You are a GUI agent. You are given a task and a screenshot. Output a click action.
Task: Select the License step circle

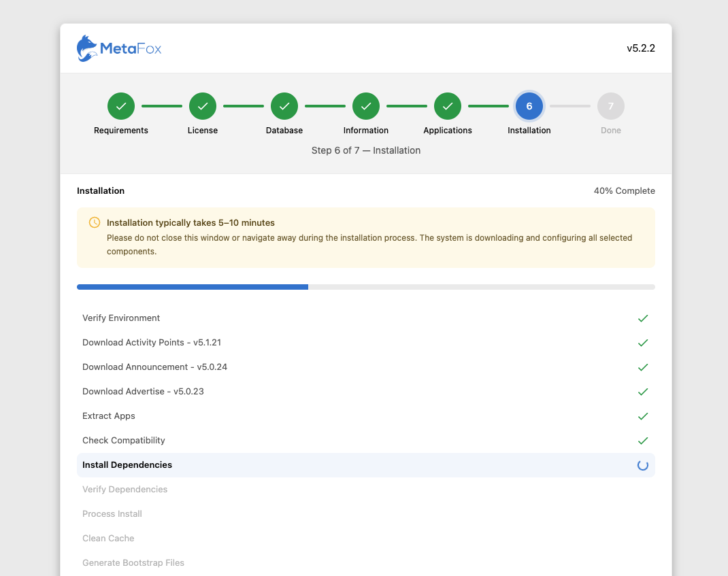pyautogui.click(x=203, y=106)
